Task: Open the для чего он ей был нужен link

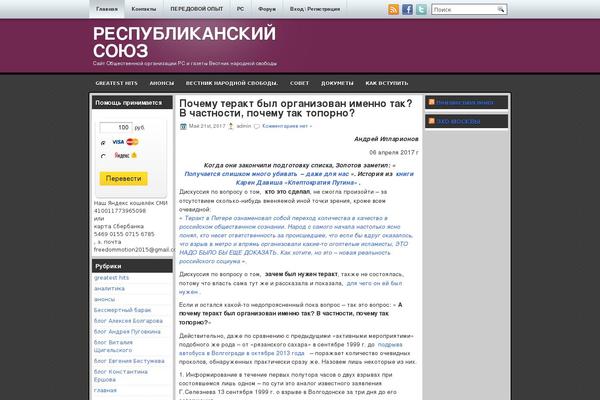Action: [290, 287]
